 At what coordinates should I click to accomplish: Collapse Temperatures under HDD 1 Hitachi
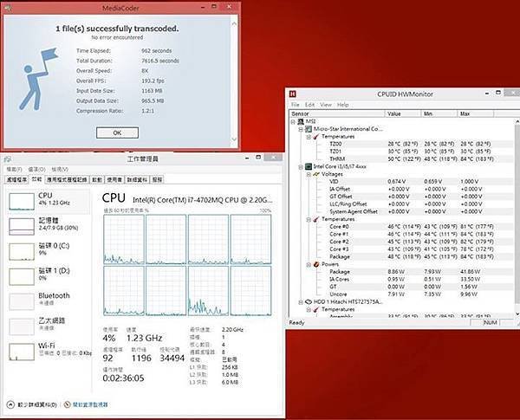[x=309, y=310]
